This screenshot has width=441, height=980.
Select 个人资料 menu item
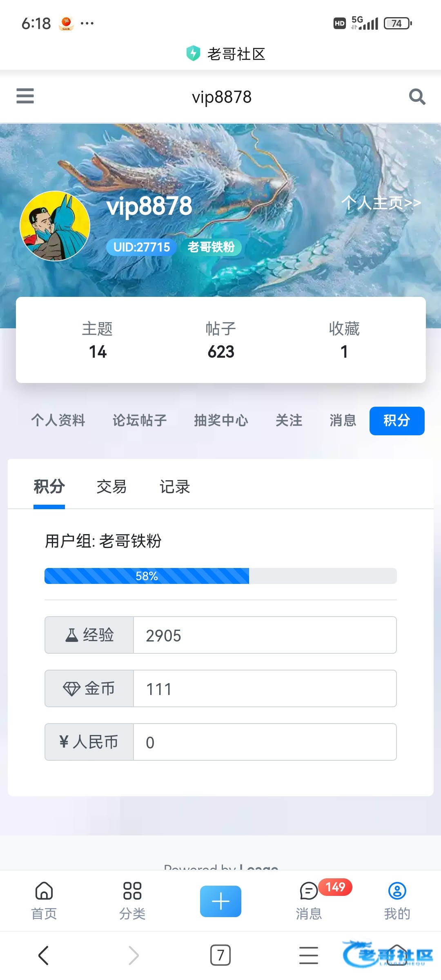(58, 421)
